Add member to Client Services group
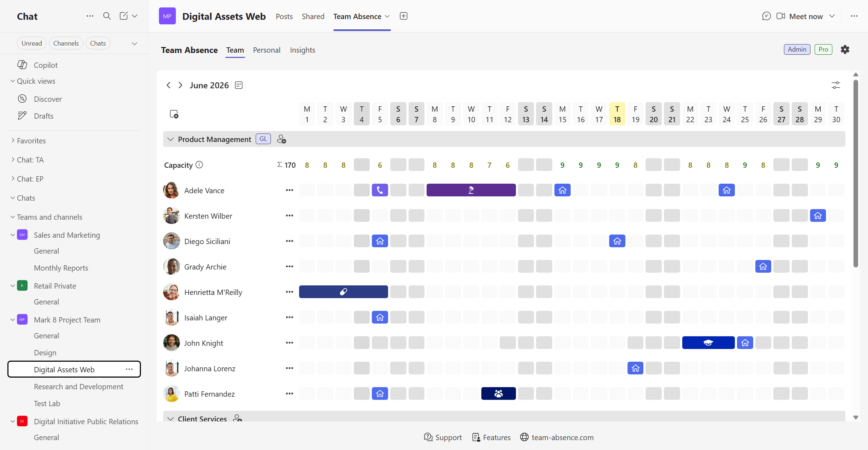Image resolution: width=868 pixels, height=450 pixels. pyautogui.click(x=238, y=418)
